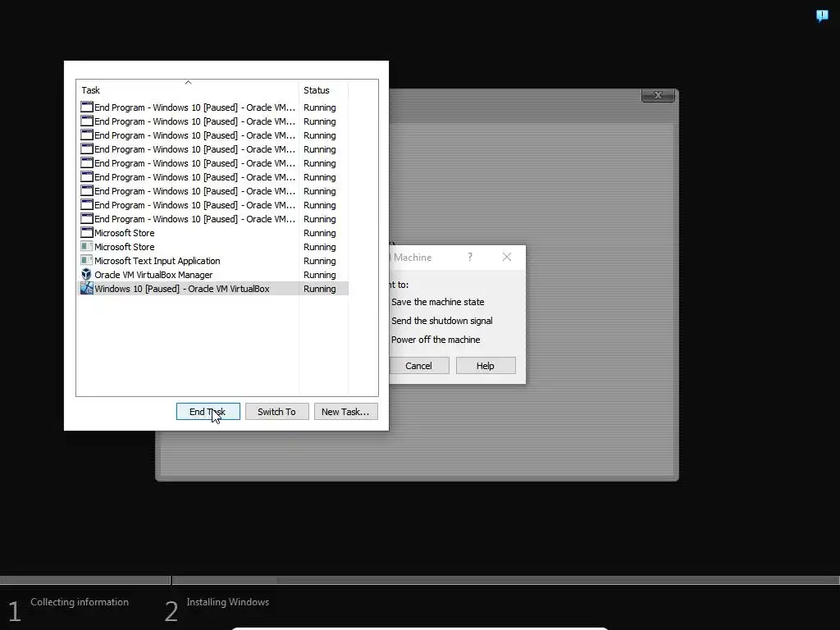
Task: Click the Switch To button
Action: coord(276,412)
